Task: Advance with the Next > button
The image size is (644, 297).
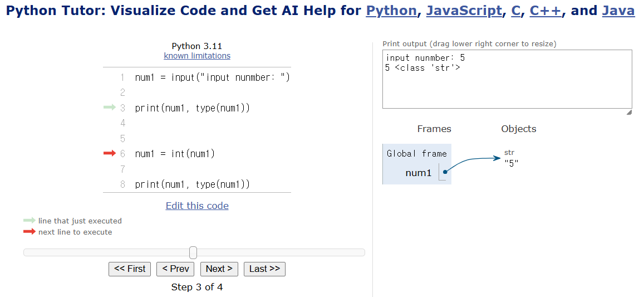Action: (219, 269)
